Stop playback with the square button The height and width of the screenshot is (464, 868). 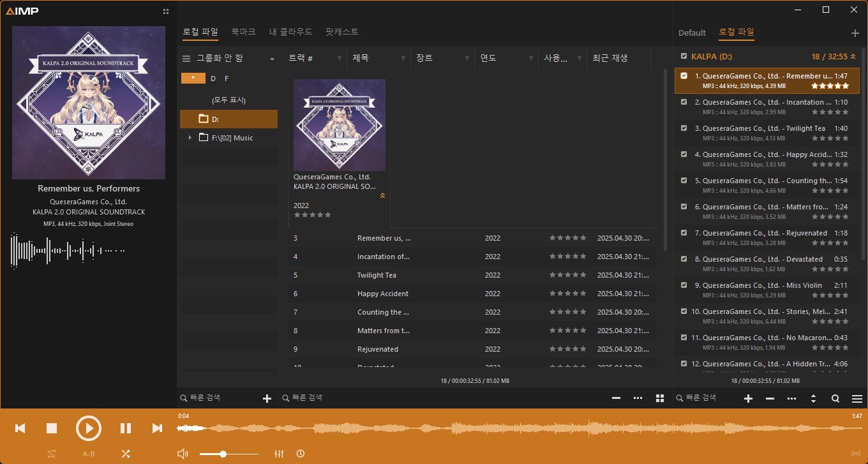(x=52, y=428)
